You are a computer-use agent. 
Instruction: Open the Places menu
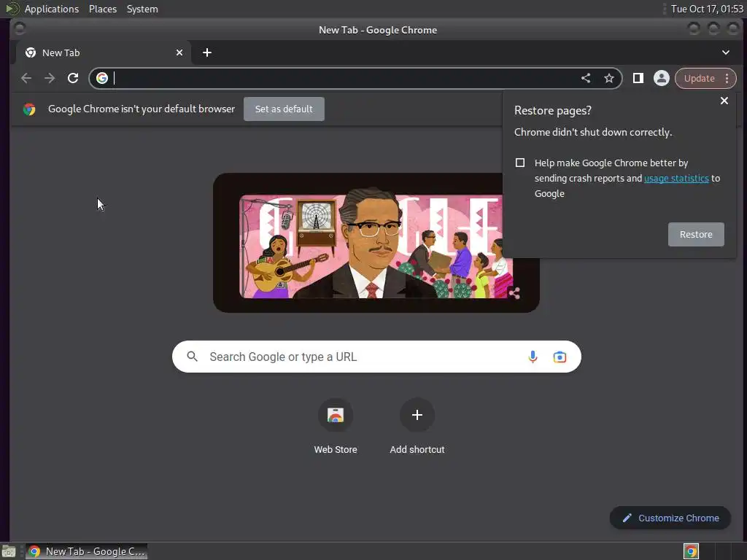point(102,9)
